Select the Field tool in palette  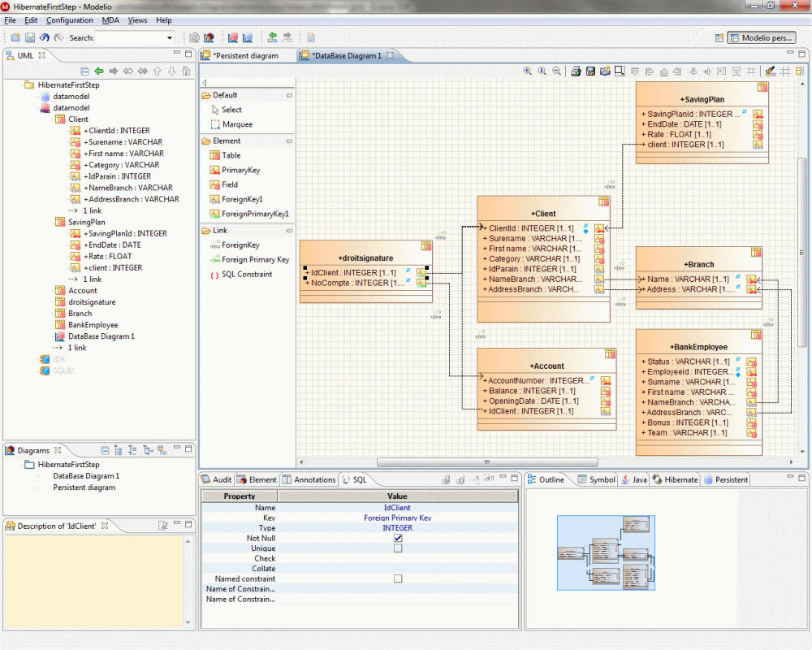224,184
